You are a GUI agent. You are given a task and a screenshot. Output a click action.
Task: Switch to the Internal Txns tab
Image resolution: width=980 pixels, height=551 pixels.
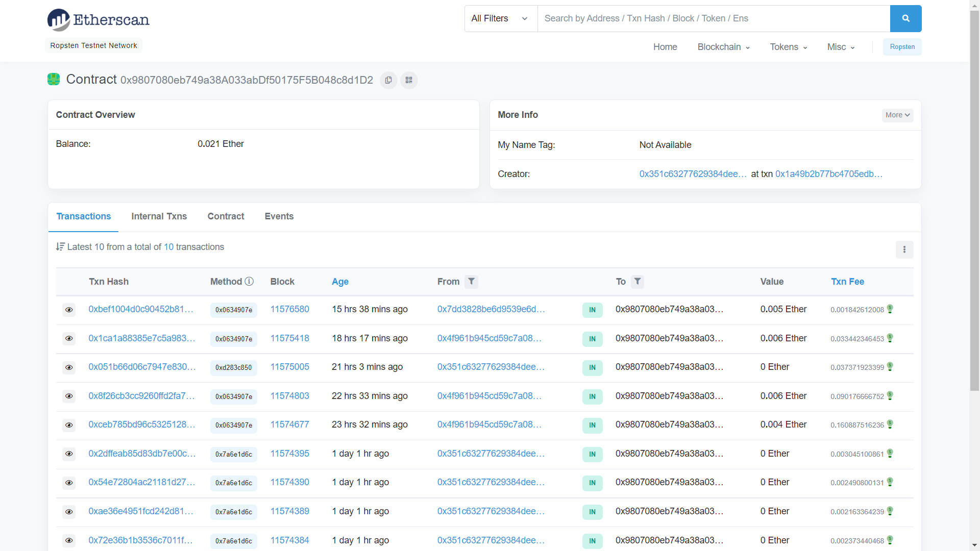pos(159,216)
